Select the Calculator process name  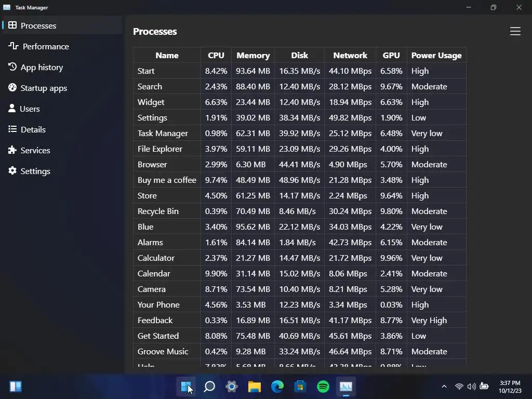(156, 258)
